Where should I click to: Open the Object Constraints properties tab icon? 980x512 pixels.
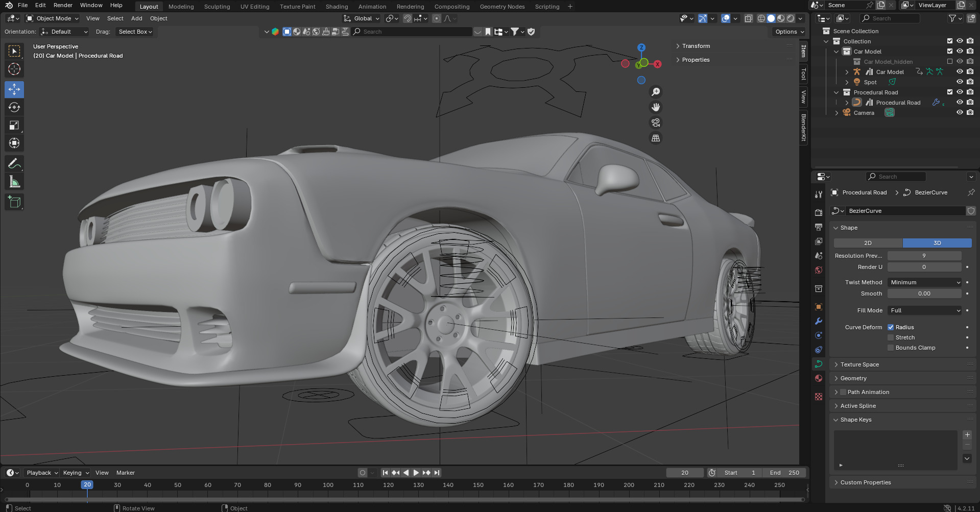coord(819,350)
